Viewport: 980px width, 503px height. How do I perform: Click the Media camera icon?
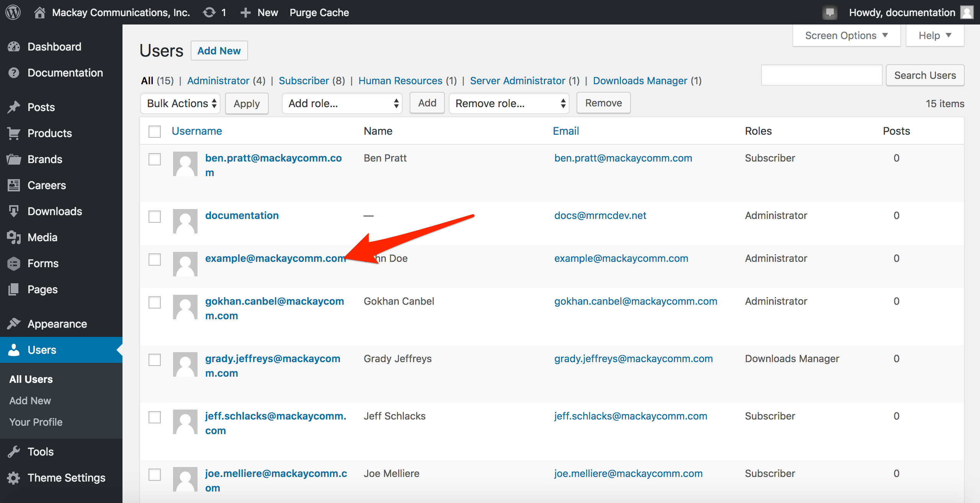pyautogui.click(x=14, y=237)
